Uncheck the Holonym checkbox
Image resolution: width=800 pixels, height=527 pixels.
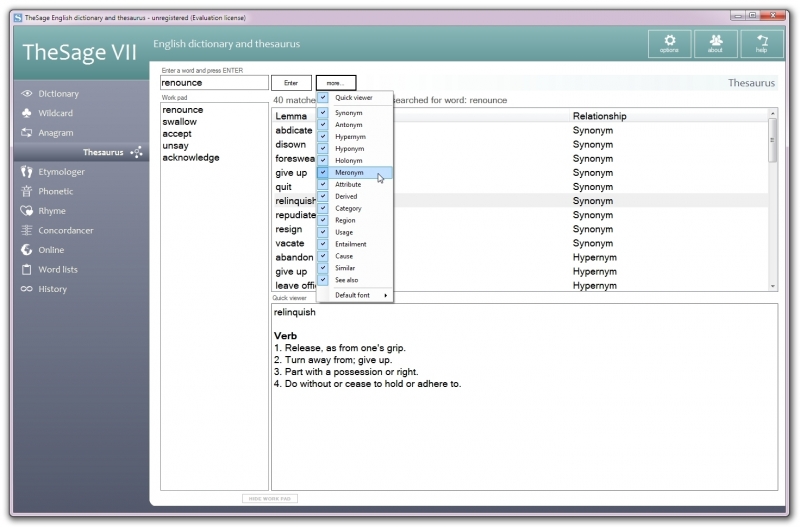[x=323, y=160]
